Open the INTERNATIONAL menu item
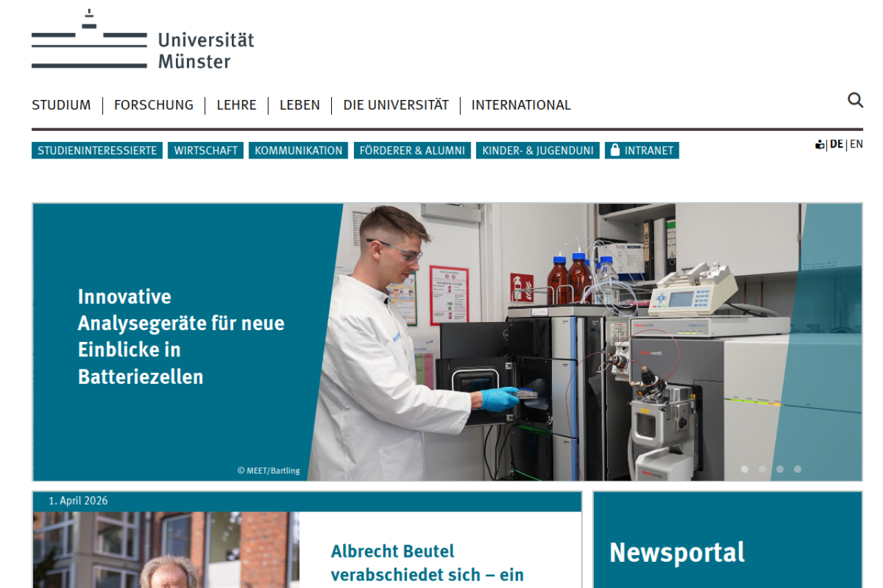This screenshot has height=588, width=883. (x=521, y=105)
